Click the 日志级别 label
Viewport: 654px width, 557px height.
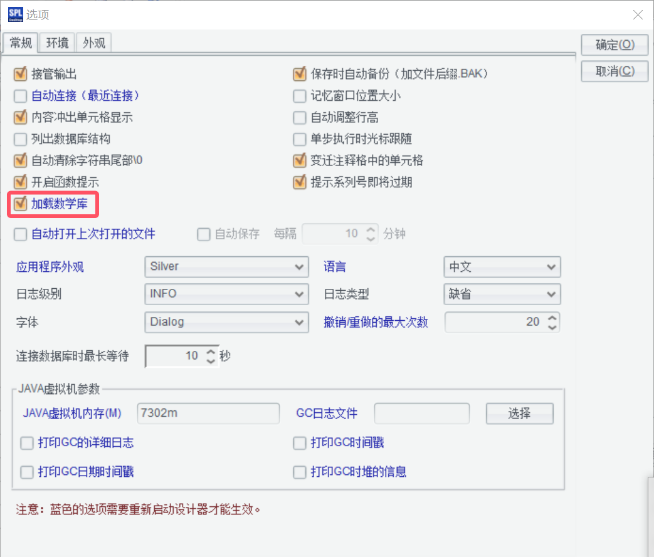click(39, 294)
